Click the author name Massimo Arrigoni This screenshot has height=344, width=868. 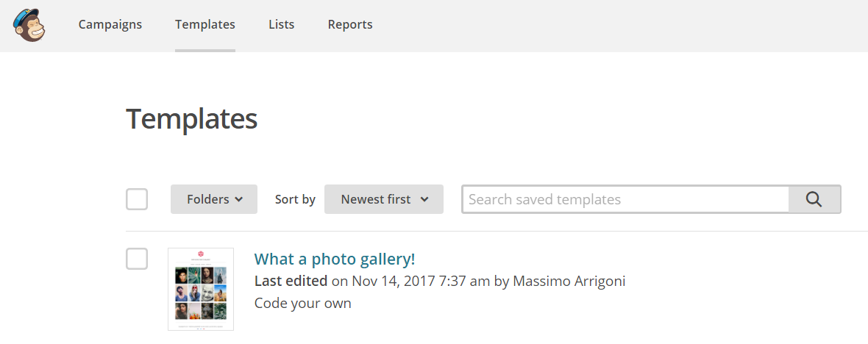coord(569,282)
